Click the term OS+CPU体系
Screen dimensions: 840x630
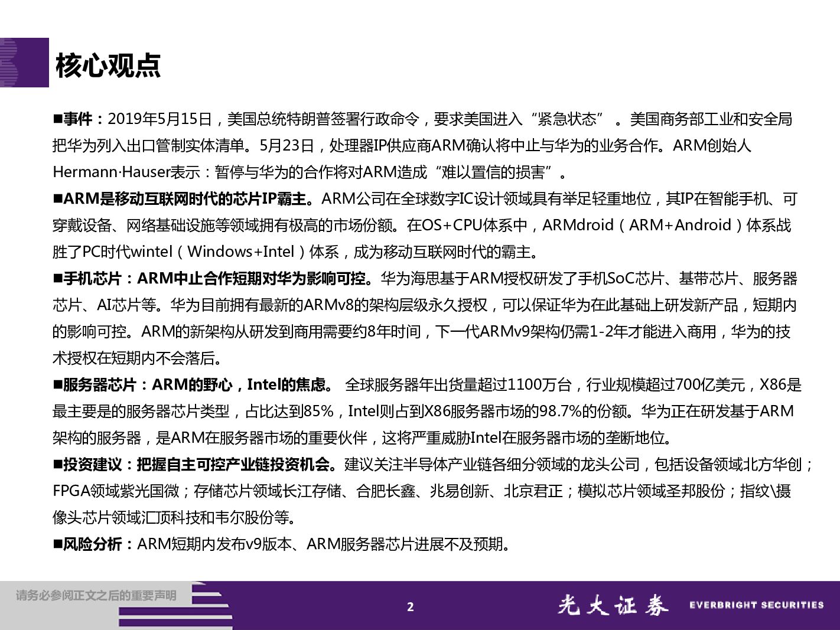(474, 226)
